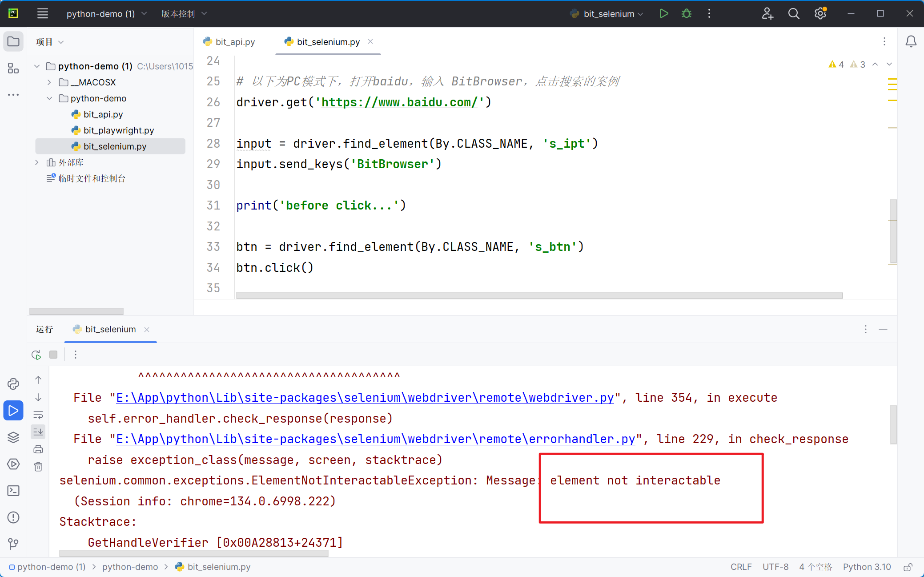924x577 pixels.
Task: Show more tool windows ellipsis
Action: point(13,94)
